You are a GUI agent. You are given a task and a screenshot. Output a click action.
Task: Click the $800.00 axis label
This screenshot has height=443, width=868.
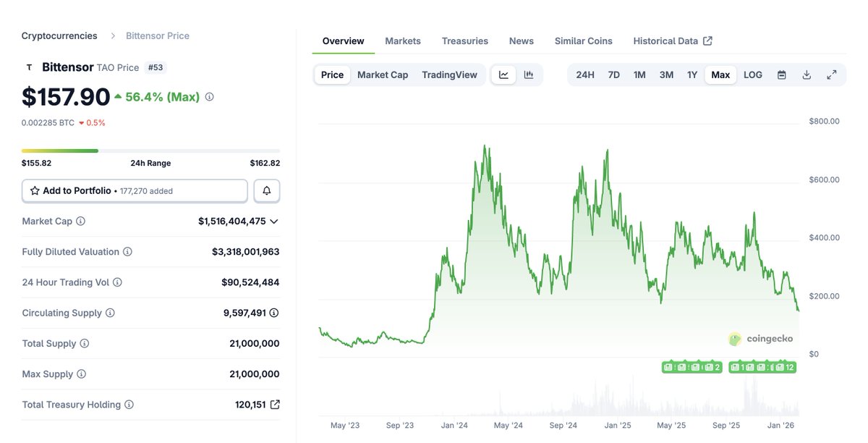click(x=824, y=121)
